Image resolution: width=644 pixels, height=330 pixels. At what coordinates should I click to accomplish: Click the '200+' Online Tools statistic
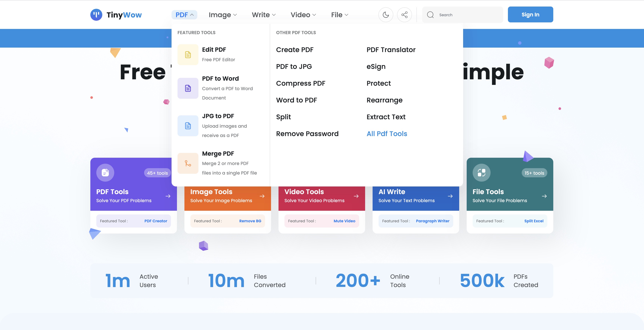point(358,281)
